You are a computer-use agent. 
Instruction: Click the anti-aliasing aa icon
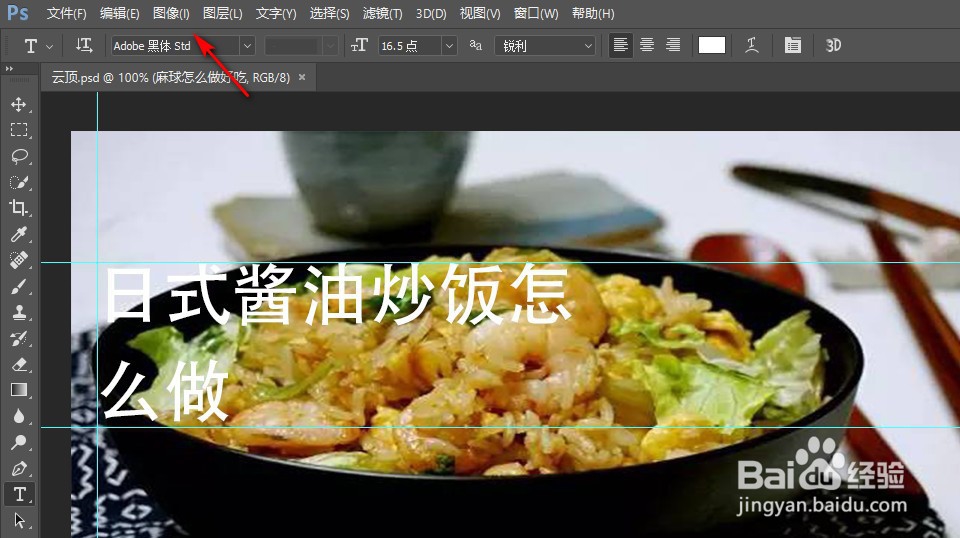click(476, 45)
